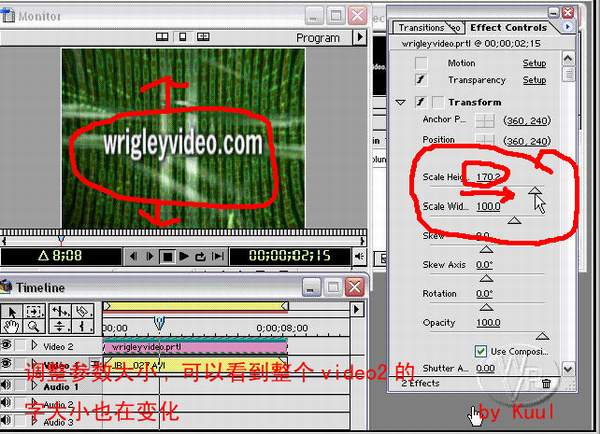Image resolution: width=600 pixels, height=434 pixels.
Task: Select the yellow AVI clip on Video 1
Action: coord(196,364)
